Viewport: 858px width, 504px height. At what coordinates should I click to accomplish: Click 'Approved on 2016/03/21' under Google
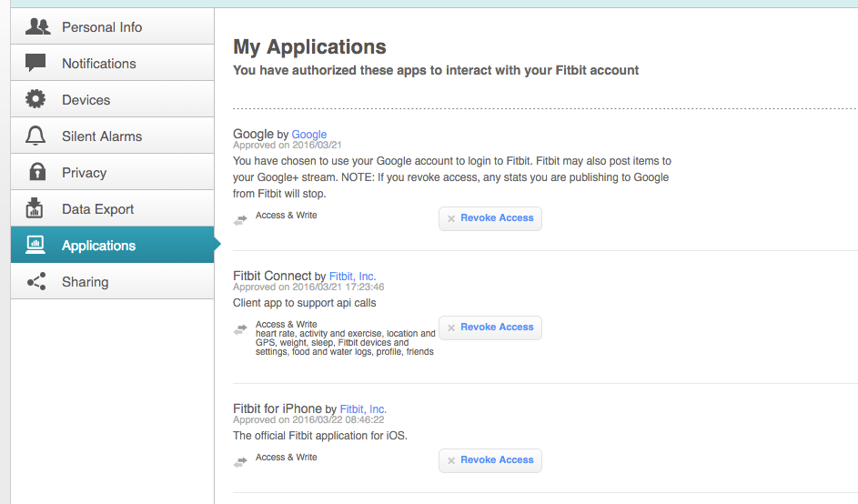288,145
